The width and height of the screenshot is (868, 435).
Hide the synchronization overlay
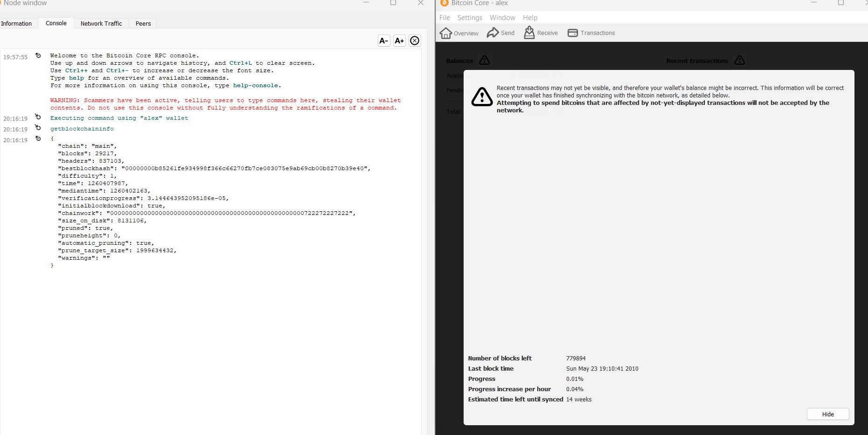[x=828, y=414]
